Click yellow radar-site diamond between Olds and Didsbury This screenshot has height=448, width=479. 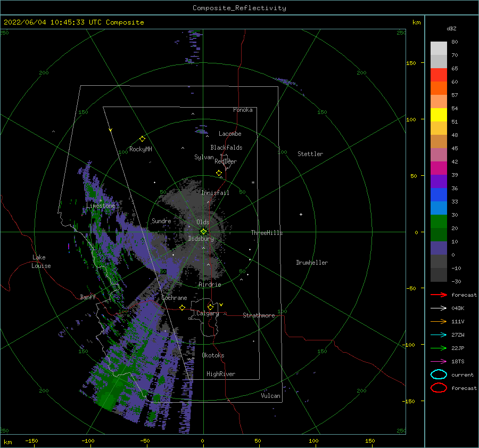coord(203,232)
